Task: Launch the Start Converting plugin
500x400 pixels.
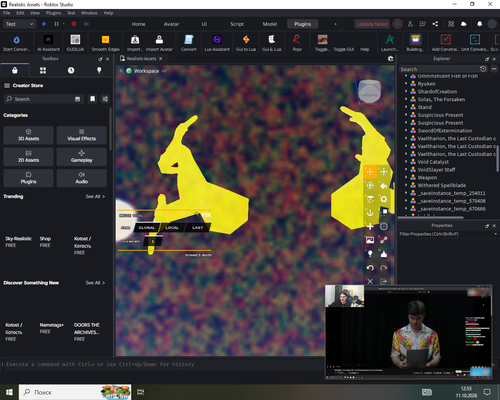Action: [x=16, y=43]
